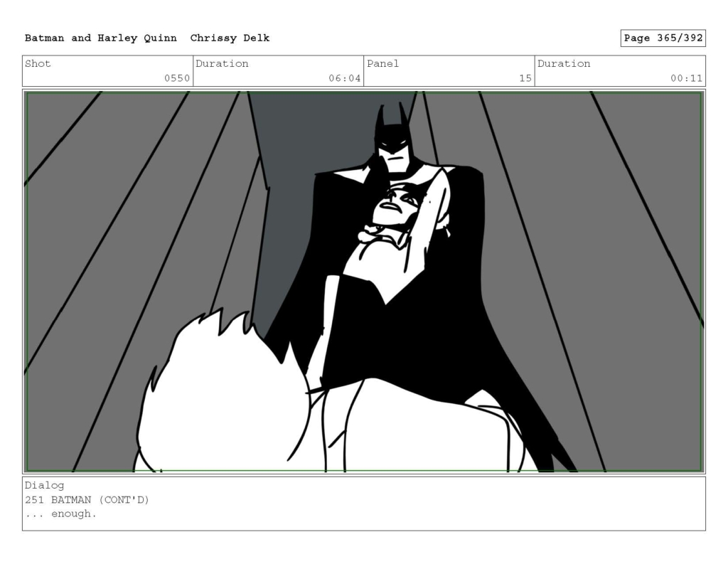Click the 'Dialog' label

tap(44, 486)
